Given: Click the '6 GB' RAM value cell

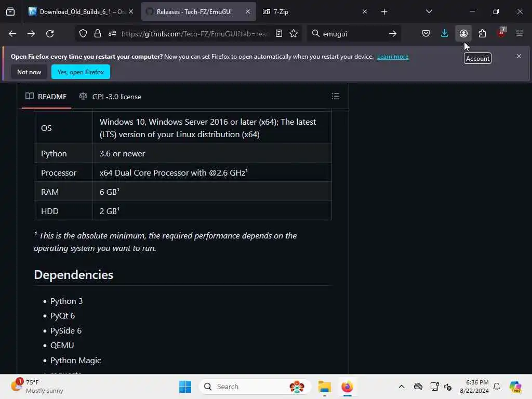Looking at the screenshot, I should [212, 192].
